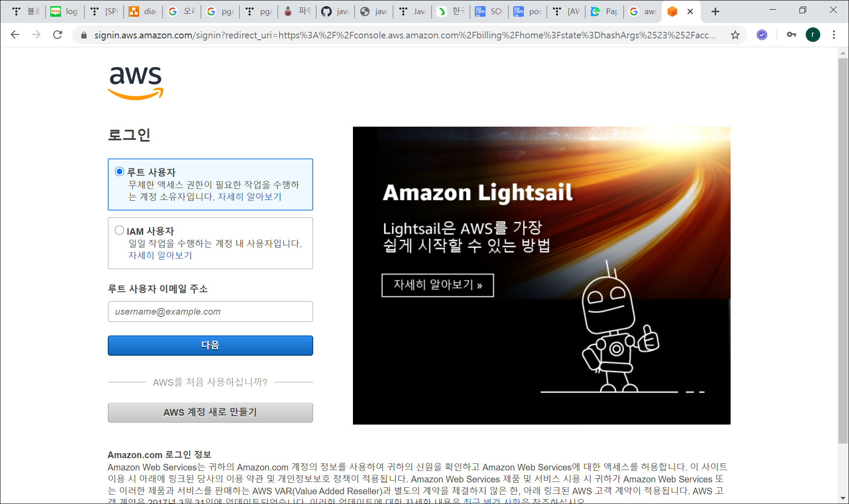849x504 pixels.
Task: Click the scrollbar down arrow
Action: tap(843, 498)
